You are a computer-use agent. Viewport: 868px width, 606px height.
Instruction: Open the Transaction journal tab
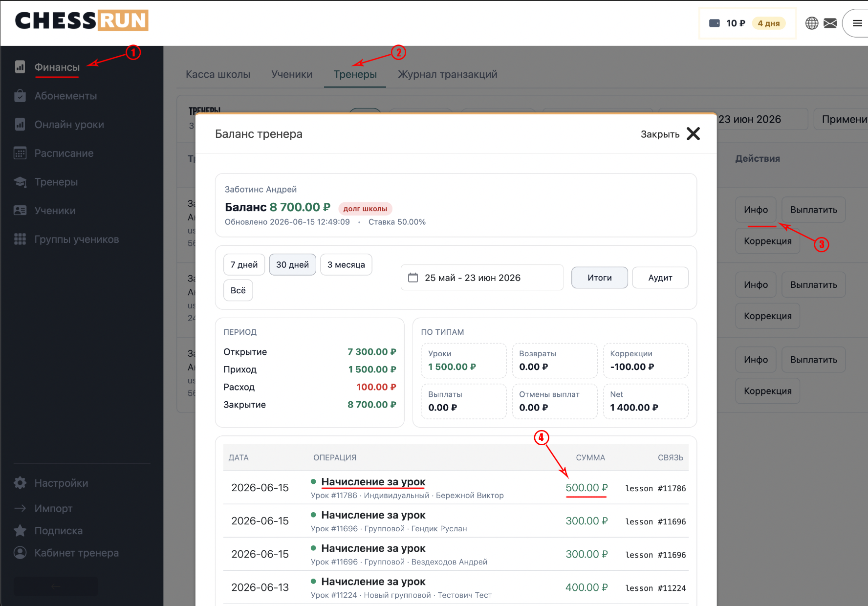[448, 74]
